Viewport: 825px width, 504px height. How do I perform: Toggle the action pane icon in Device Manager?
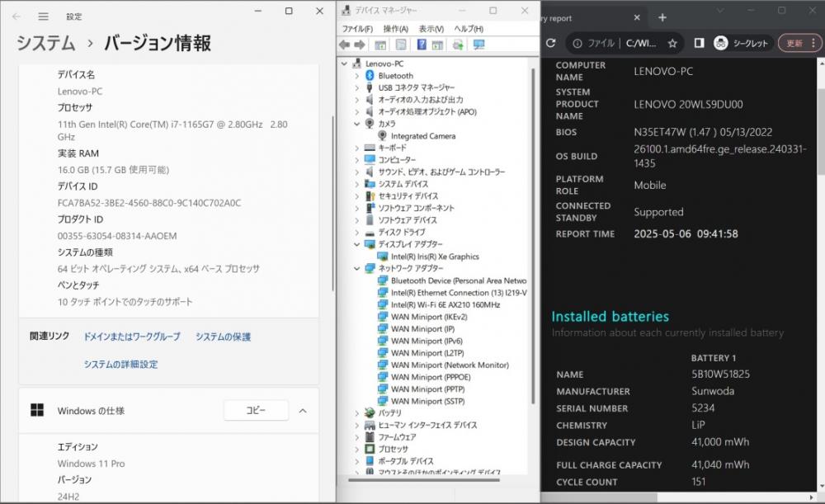click(437, 45)
